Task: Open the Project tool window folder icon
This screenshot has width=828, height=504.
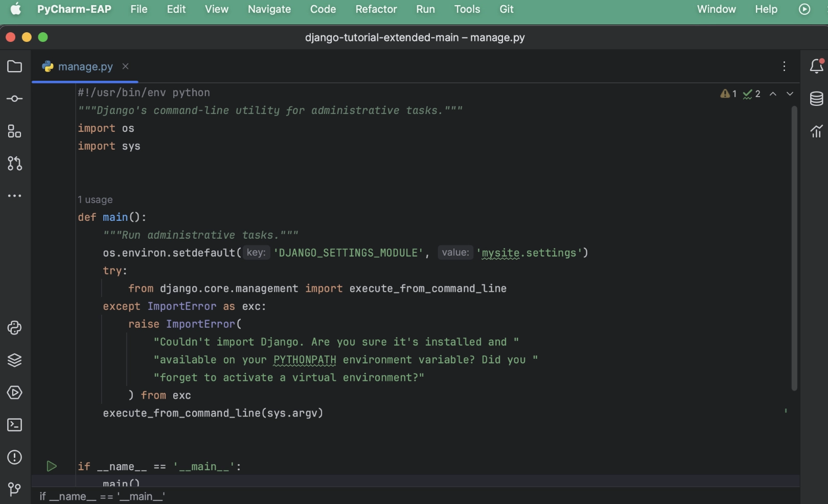Action: [x=14, y=66]
